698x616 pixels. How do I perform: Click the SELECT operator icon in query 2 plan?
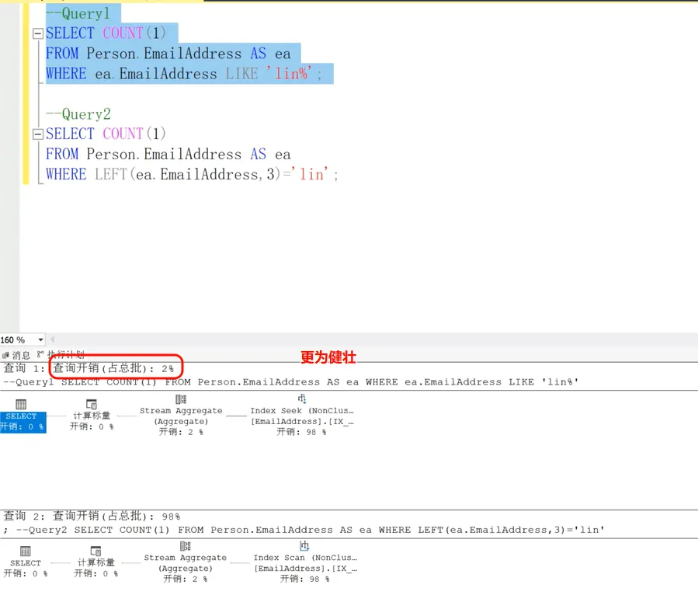pyautogui.click(x=25, y=551)
